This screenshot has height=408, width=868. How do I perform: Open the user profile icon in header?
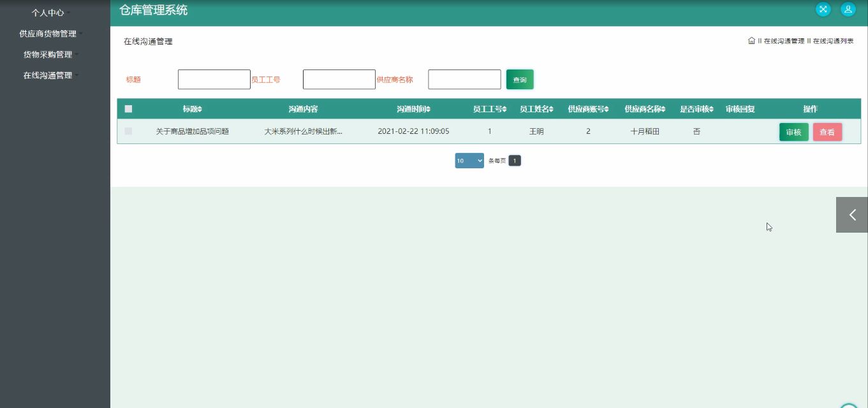click(848, 9)
